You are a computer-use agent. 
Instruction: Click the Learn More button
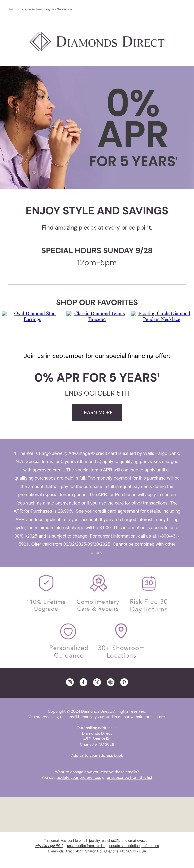tap(97, 412)
